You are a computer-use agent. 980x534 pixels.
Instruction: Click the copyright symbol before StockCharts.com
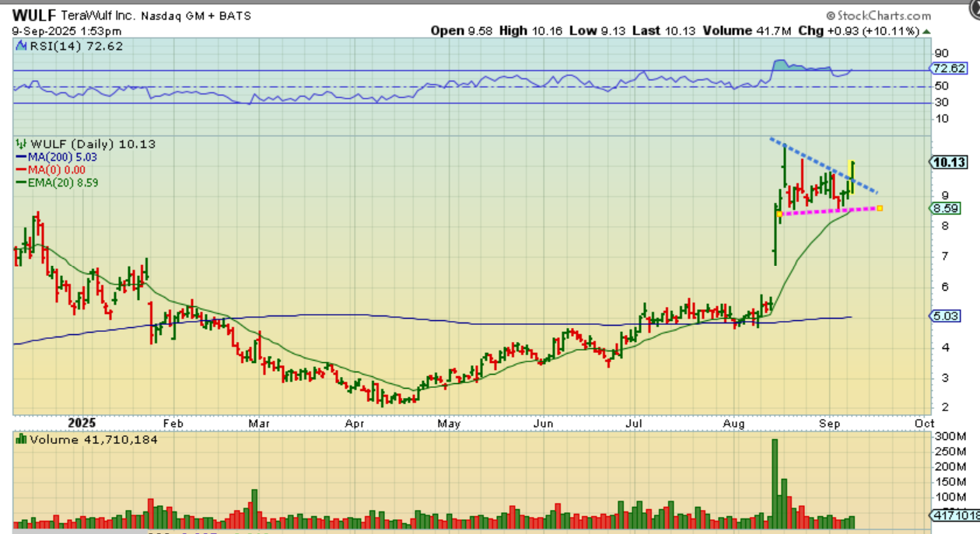pyautogui.click(x=831, y=16)
